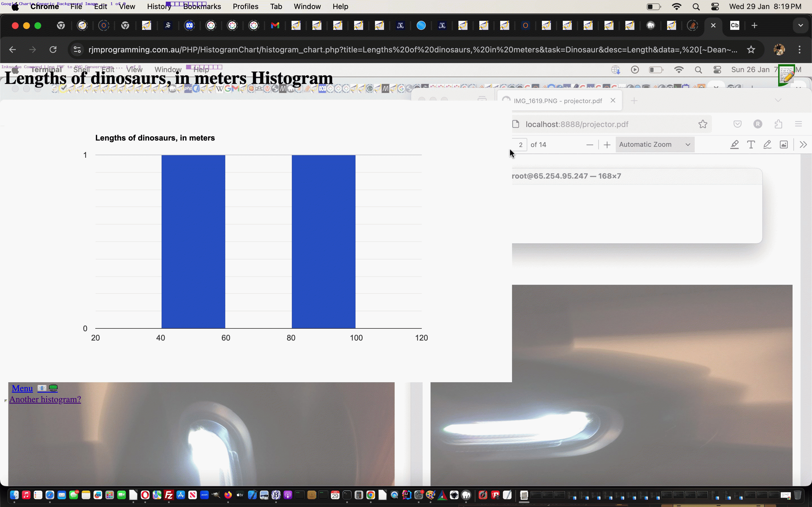This screenshot has height=507, width=812.
Task: Open Firefox from the Dock
Action: [x=228, y=495]
